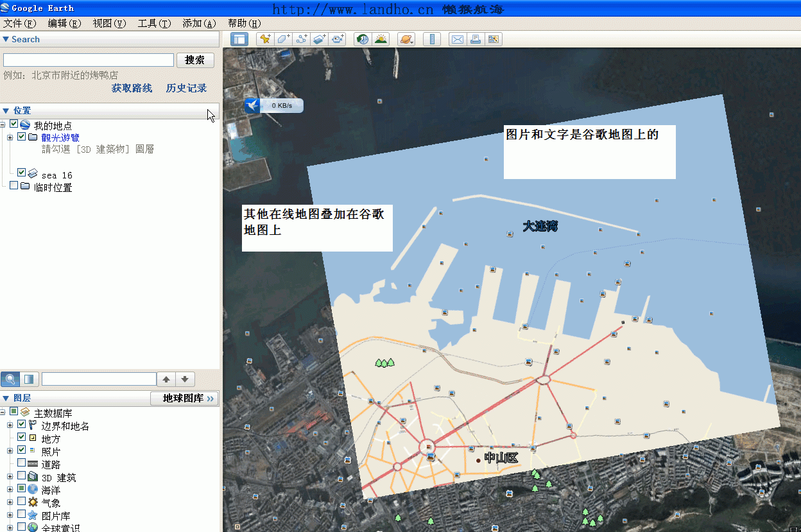This screenshot has height=532, width=801.
Task: Collapse the Search panel triangle
Action: tap(6, 39)
